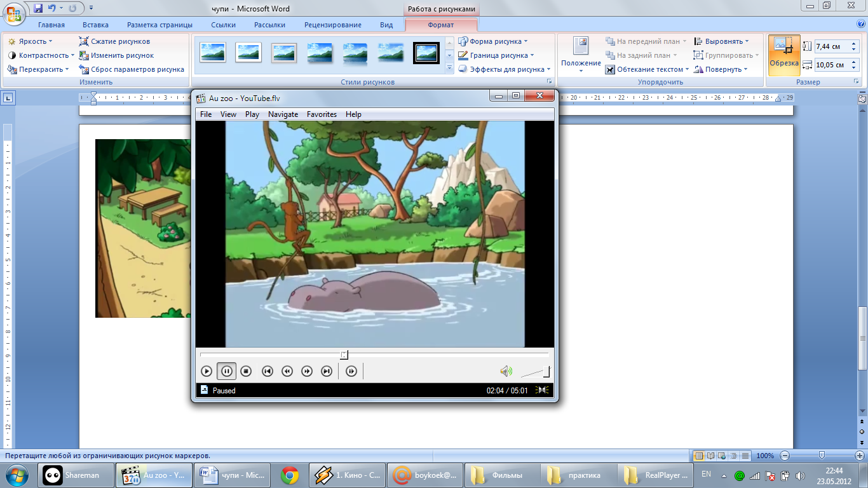
Task: Open the Перекрасить recolor dropdown
Action: tap(38, 69)
